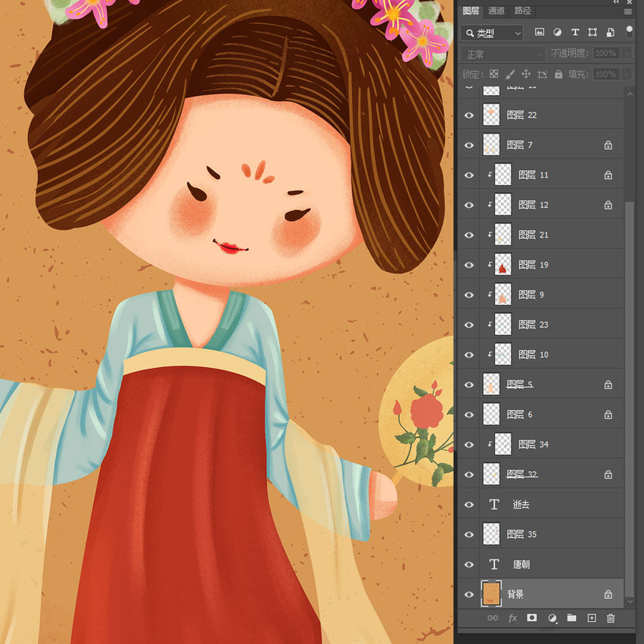
Task: Click the 图层 9 layer thumbnail
Action: click(503, 295)
